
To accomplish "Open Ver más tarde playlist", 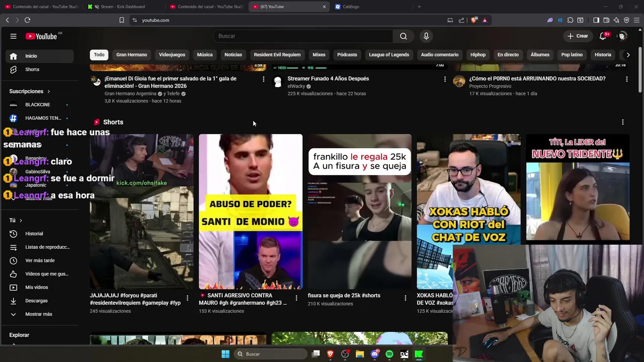I will [x=39, y=260].
